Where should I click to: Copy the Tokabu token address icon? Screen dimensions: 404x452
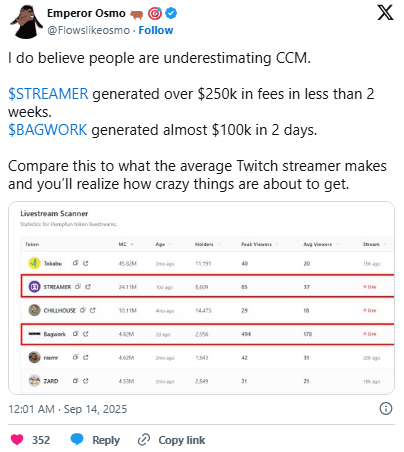[76, 263]
